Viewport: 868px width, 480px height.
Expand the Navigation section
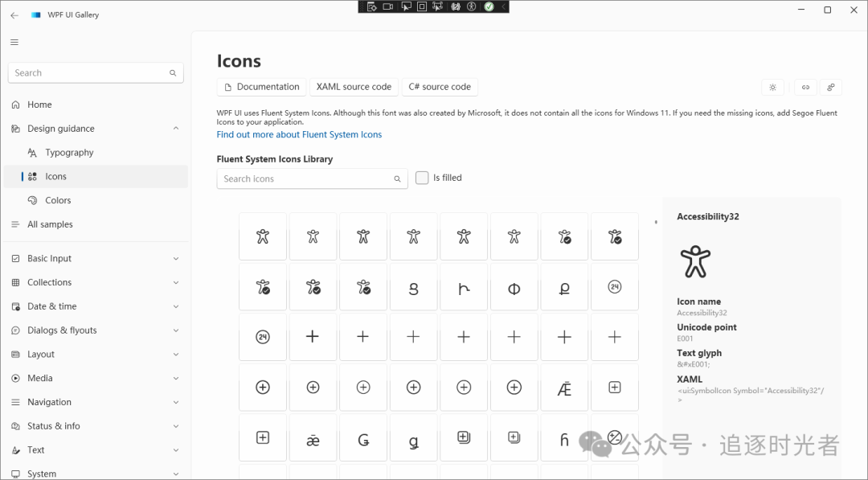[96, 402]
